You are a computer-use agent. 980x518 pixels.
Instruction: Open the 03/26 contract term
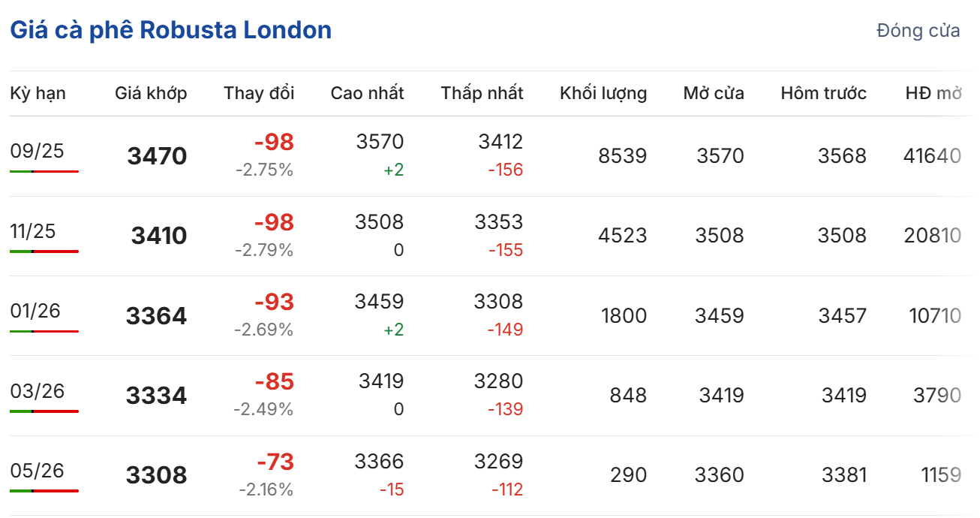click(x=37, y=391)
